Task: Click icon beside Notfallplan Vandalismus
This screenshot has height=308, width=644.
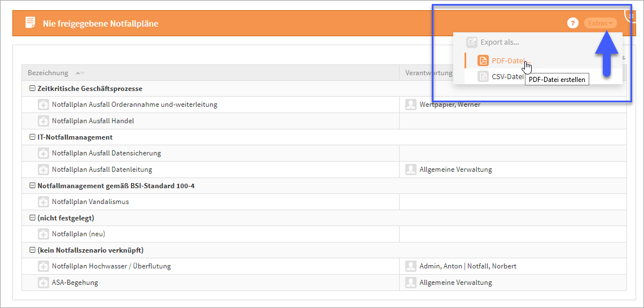Action: point(43,202)
